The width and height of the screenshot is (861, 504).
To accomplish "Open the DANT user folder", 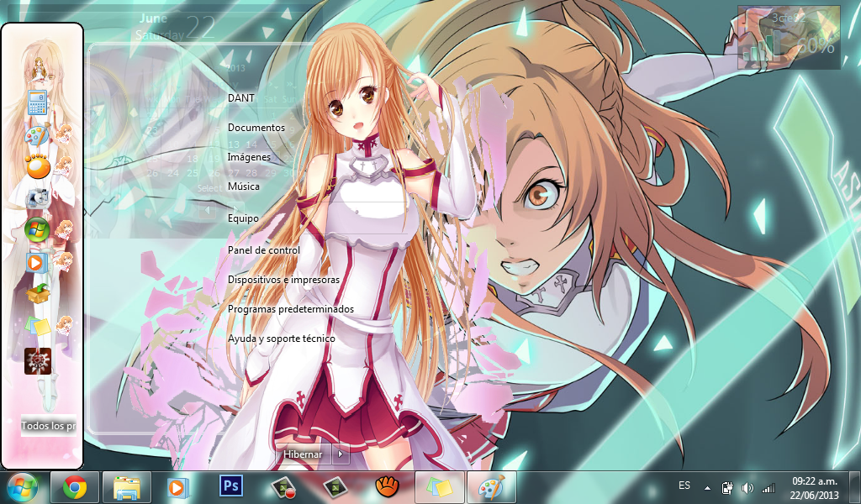I will (x=241, y=98).
